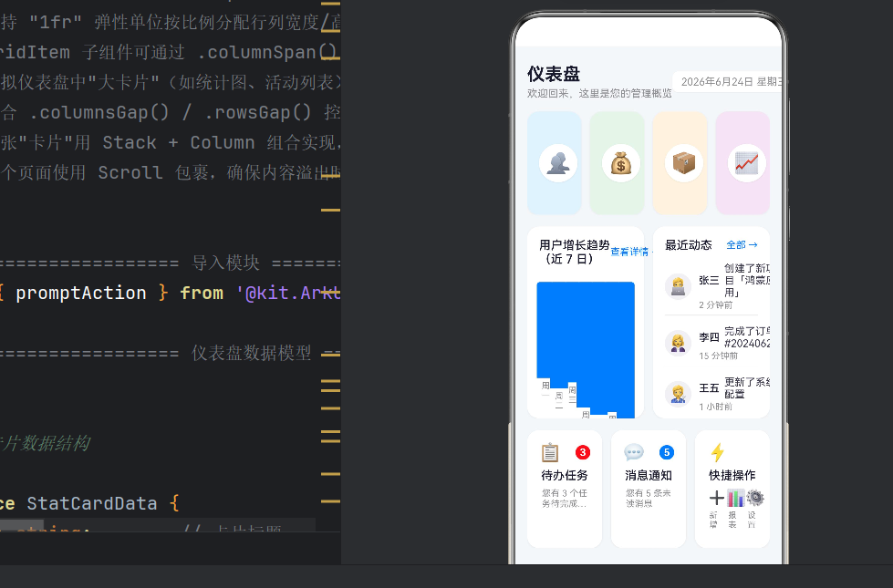The width and height of the screenshot is (893, 588).
Task: Click the 消息通知 card title
Action: (649, 475)
